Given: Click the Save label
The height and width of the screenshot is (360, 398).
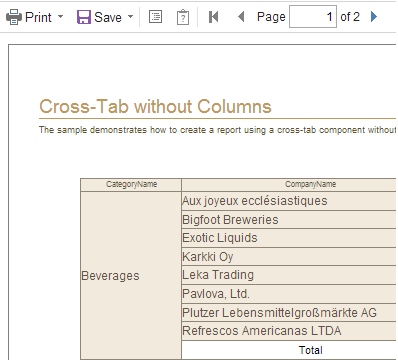Looking at the screenshot, I should click(108, 17).
